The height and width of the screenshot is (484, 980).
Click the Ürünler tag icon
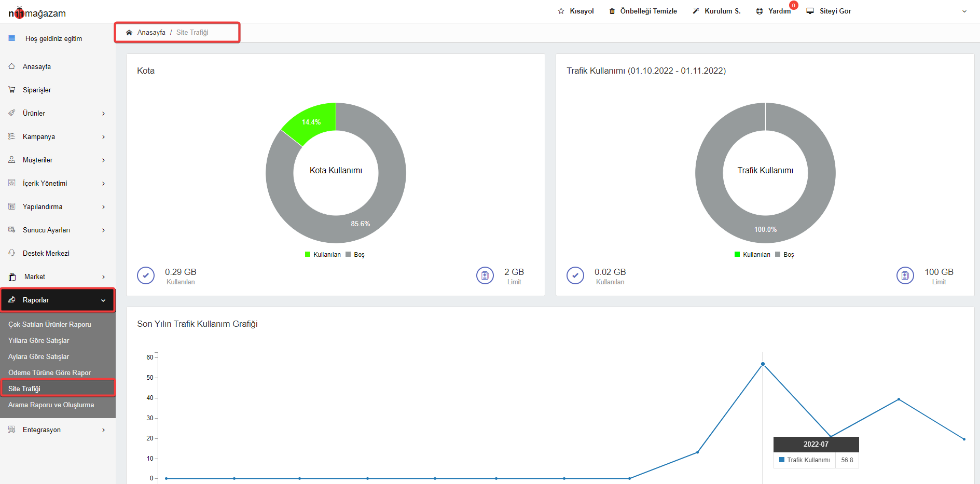coord(12,113)
